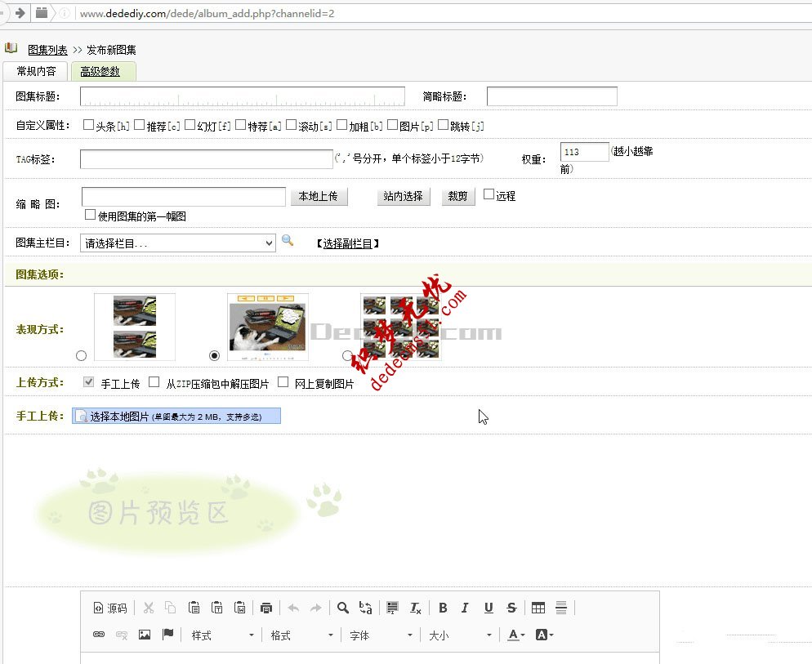Insert a table using the table icon
This screenshot has width=812, height=664.
tap(538, 607)
